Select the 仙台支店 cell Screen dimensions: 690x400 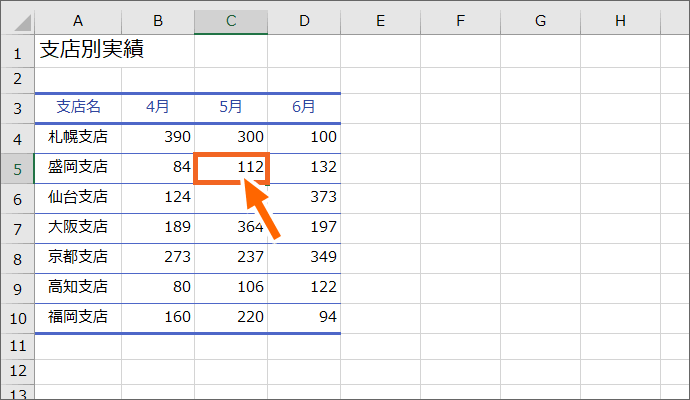coord(78,198)
